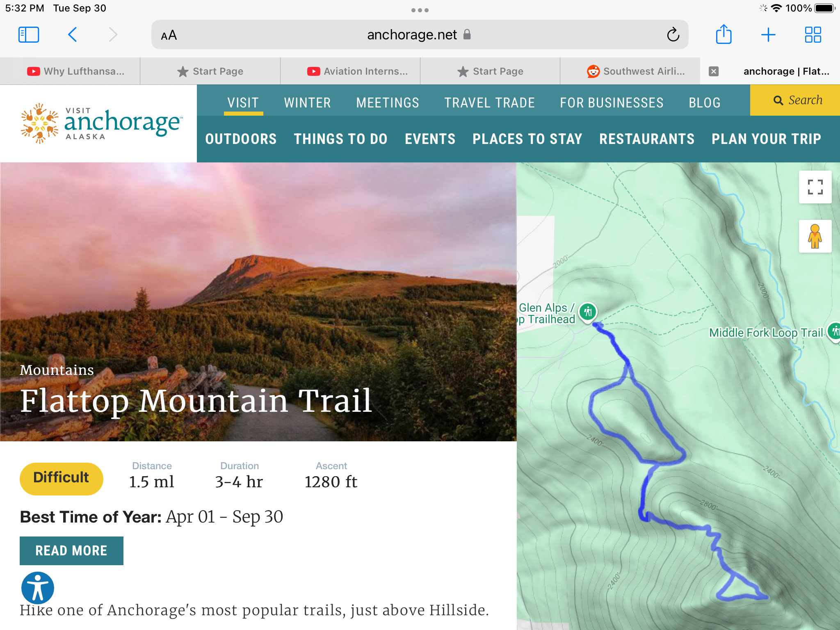Viewport: 840px width, 630px height.
Task: Click the yellow Search field
Action: (798, 100)
